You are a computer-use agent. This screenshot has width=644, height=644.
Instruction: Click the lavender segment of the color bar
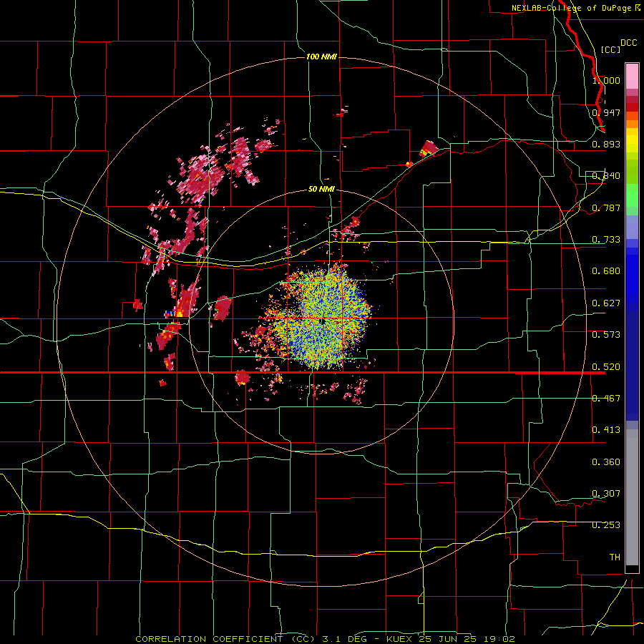click(x=632, y=227)
